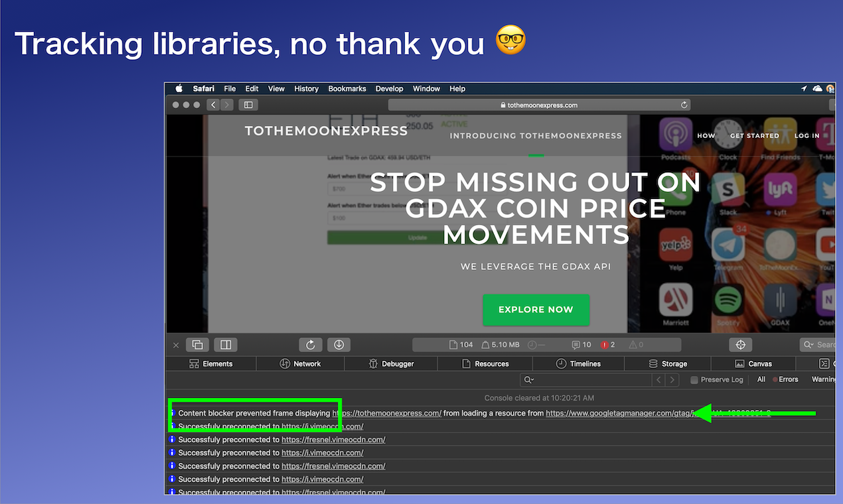Switch to the Storage tab
This screenshot has width=843, height=504.
point(668,364)
